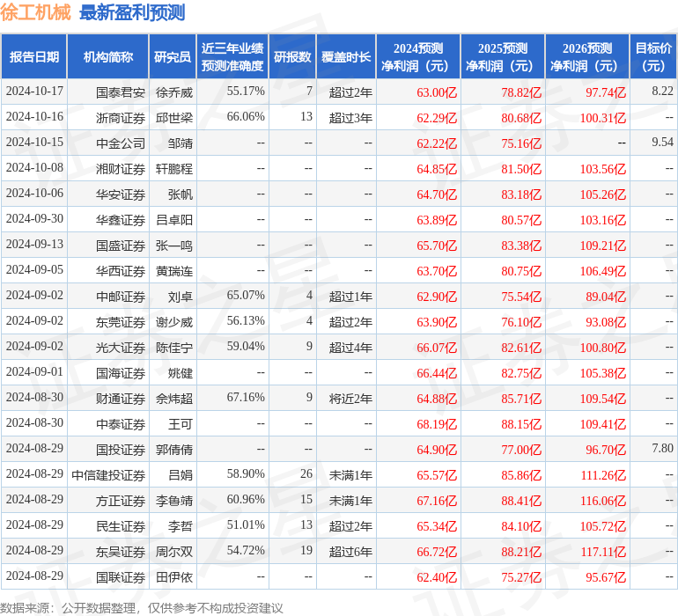This screenshot has width=678, height=616.
Task: Click the 报告日期 column header
Action: pyautogui.click(x=33, y=56)
